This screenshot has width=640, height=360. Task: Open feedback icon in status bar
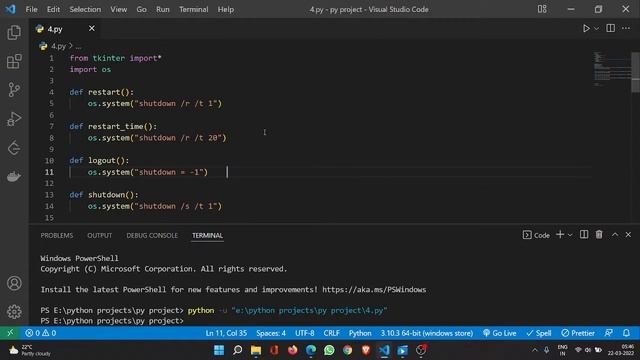tap(609, 333)
